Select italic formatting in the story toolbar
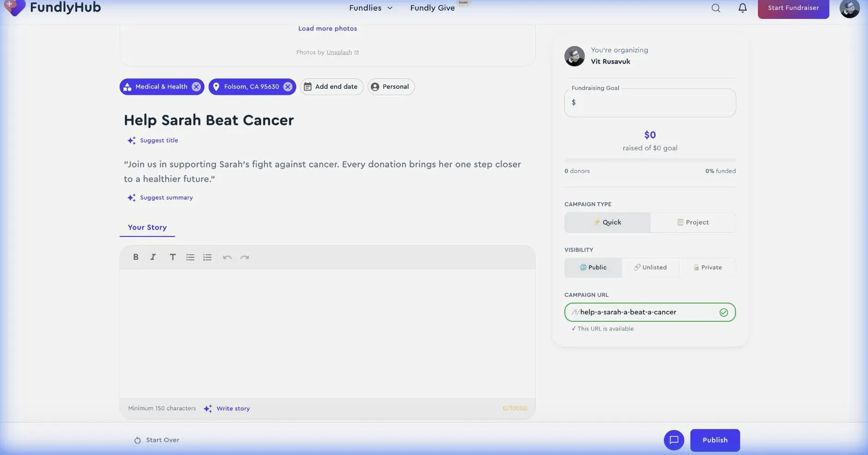This screenshot has width=868, height=455. 153,257
